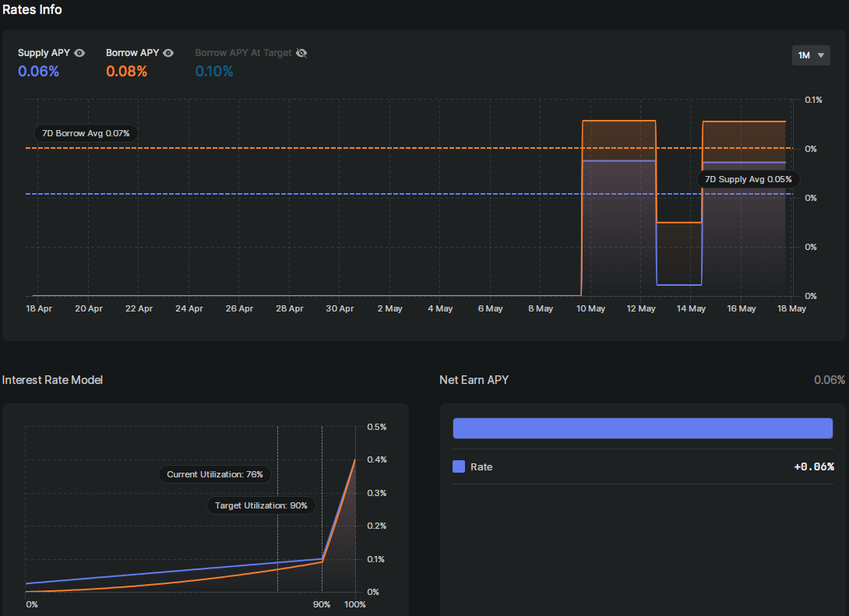Click the 0.10% Borrow APY At Target value

pos(214,72)
